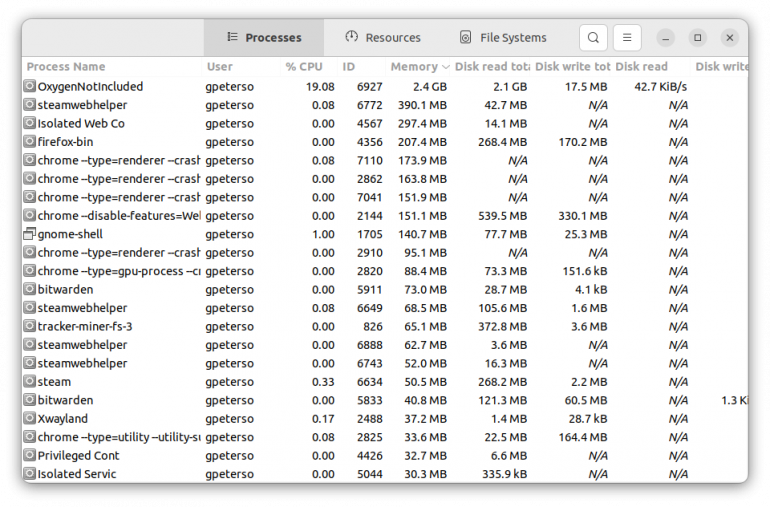Sort by Disk write total column header
Image resolution: width=770 pixels, height=507 pixels.
(572, 67)
